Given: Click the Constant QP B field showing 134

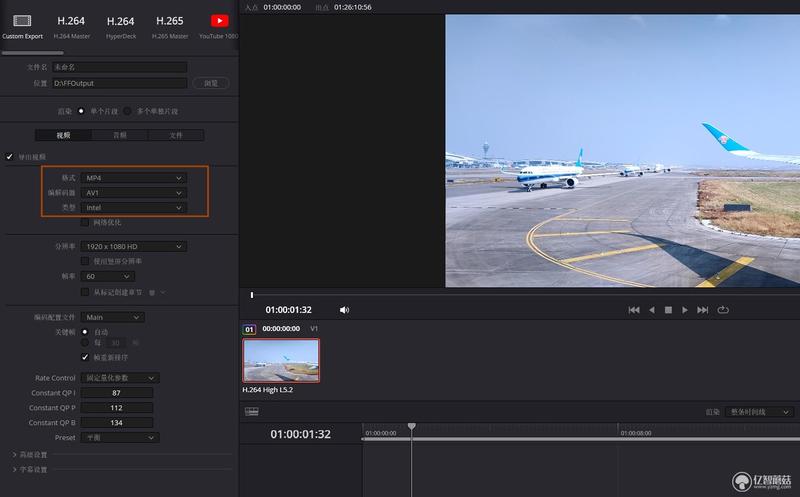Looking at the screenshot, I should pyautogui.click(x=117, y=423).
